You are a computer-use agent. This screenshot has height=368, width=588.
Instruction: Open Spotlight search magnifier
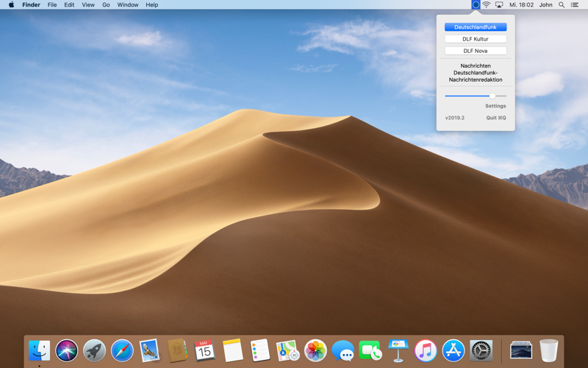click(562, 5)
